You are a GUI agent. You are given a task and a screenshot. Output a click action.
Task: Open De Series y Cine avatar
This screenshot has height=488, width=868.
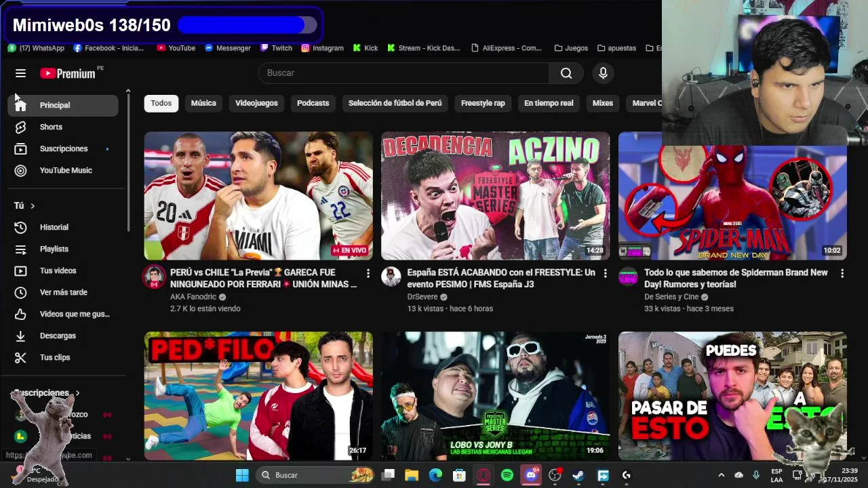pyautogui.click(x=629, y=277)
